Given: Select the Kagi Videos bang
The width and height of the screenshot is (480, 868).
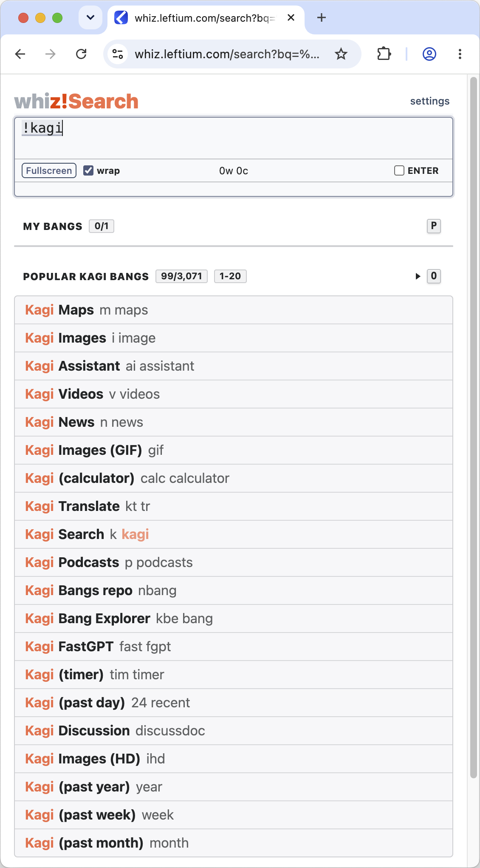Looking at the screenshot, I should click(x=234, y=394).
